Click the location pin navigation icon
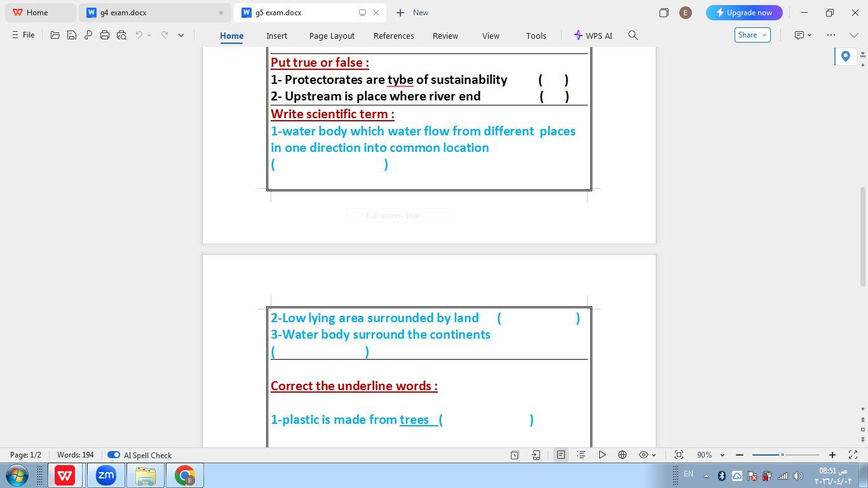 pyautogui.click(x=845, y=57)
